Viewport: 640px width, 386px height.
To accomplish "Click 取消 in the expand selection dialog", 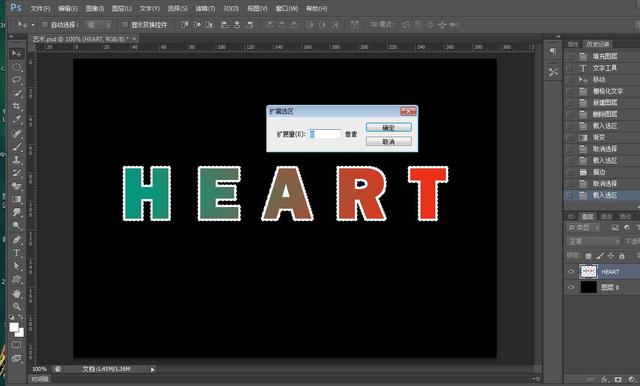I will [x=389, y=142].
